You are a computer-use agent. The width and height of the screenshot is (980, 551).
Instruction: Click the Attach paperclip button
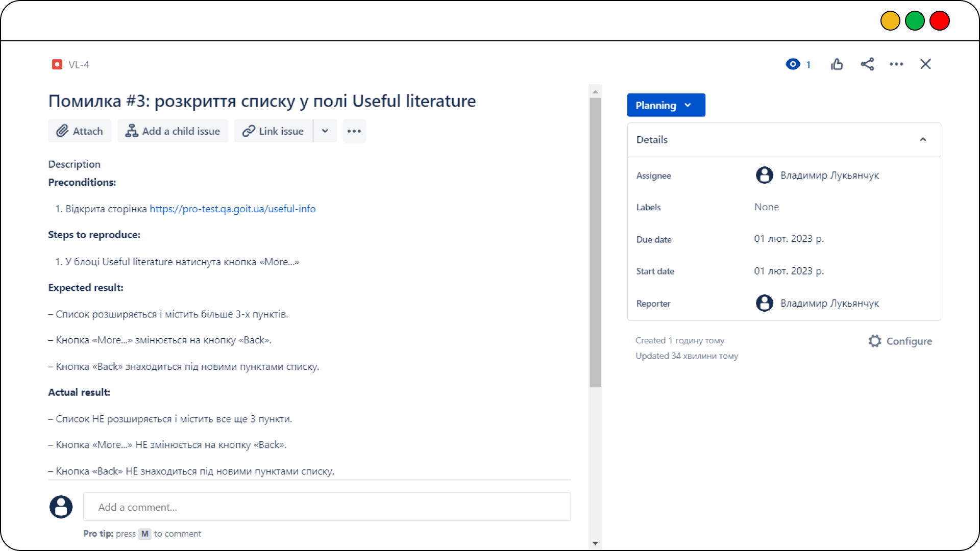point(80,131)
